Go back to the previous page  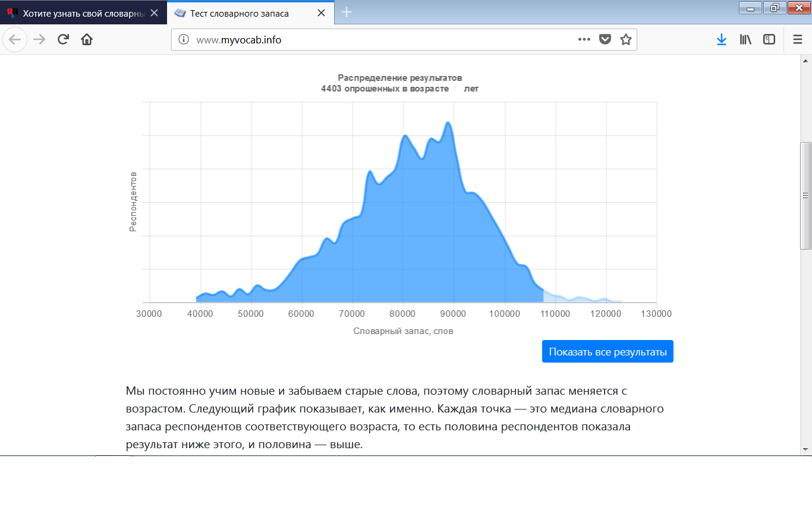pyautogui.click(x=15, y=40)
